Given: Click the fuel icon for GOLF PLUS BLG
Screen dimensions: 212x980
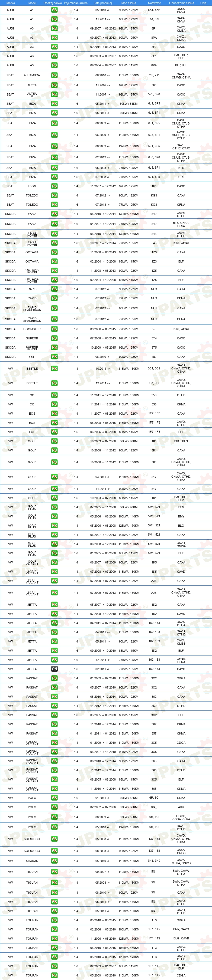Looking at the screenshot, I should pyautogui.click(x=54, y=526).
